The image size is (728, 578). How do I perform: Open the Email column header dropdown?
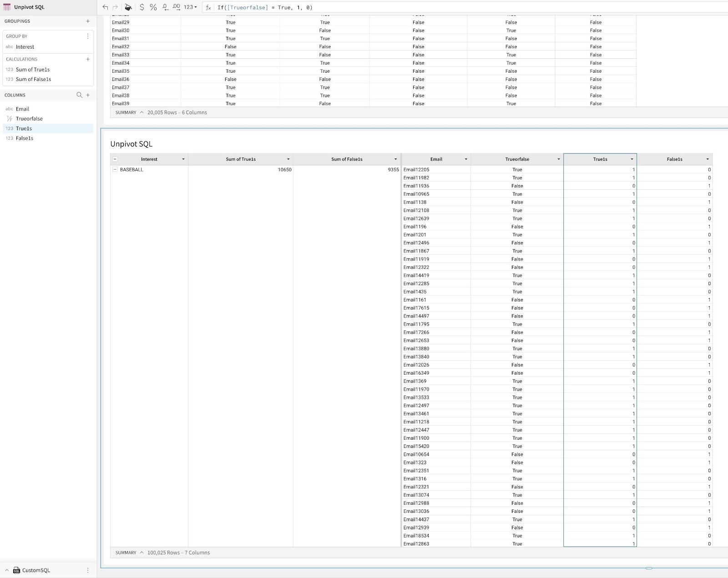pyautogui.click(x=466, y=159)
